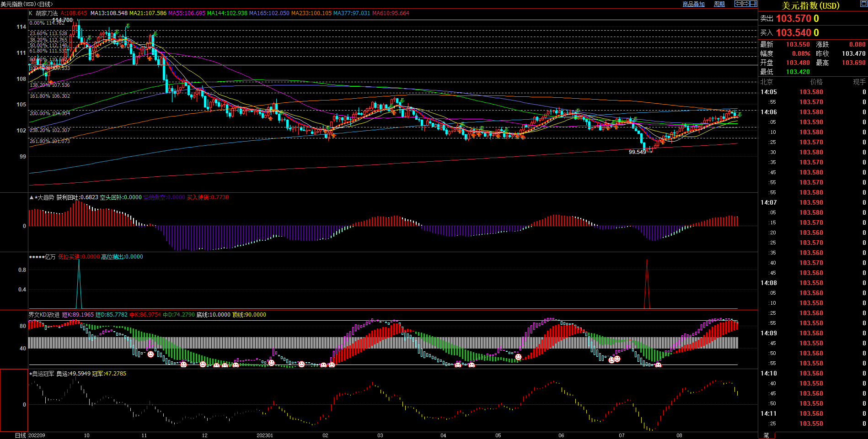Expand the 大趋势 indicator panel triangle
868x439 pixels.
31,197
